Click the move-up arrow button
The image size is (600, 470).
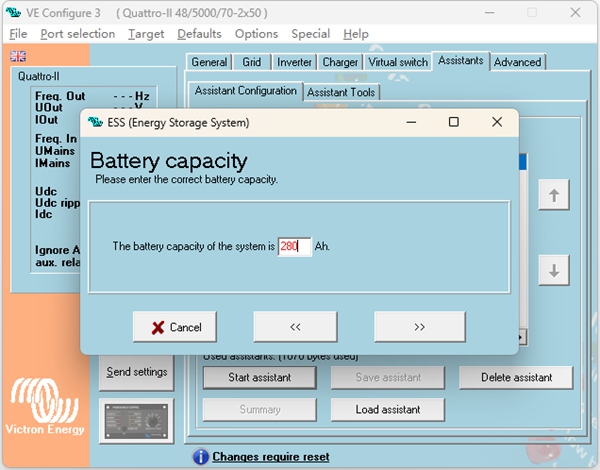tap(554, 195)
